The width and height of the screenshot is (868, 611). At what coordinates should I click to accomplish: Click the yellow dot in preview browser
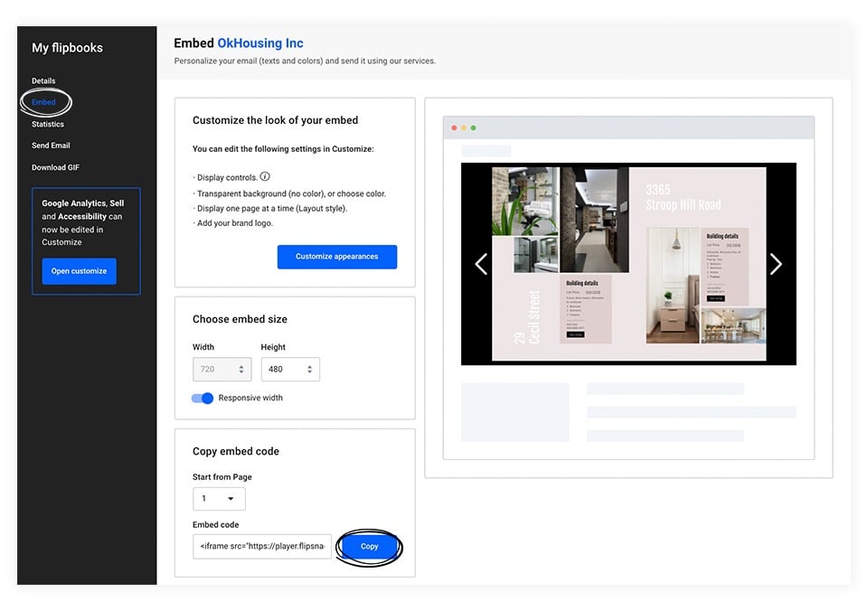(x=464, y=127)
